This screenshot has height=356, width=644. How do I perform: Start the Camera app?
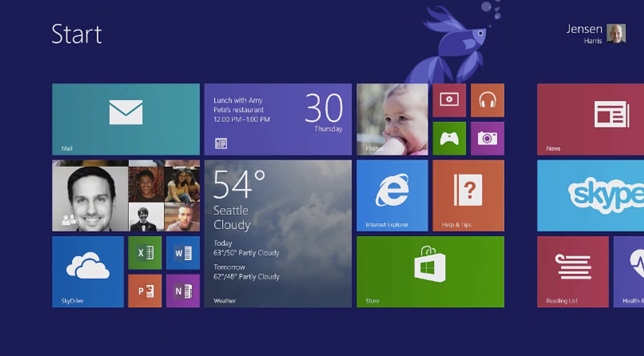487,138
